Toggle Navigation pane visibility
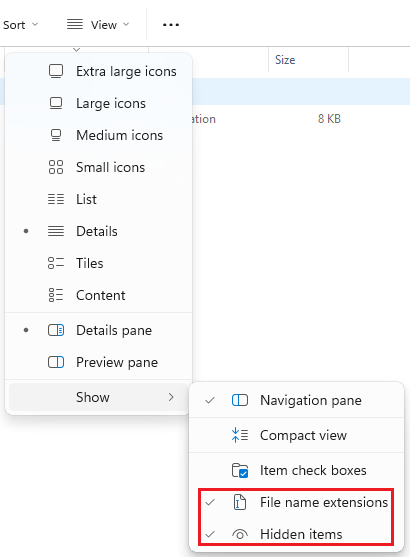 (x=296, y=400)
